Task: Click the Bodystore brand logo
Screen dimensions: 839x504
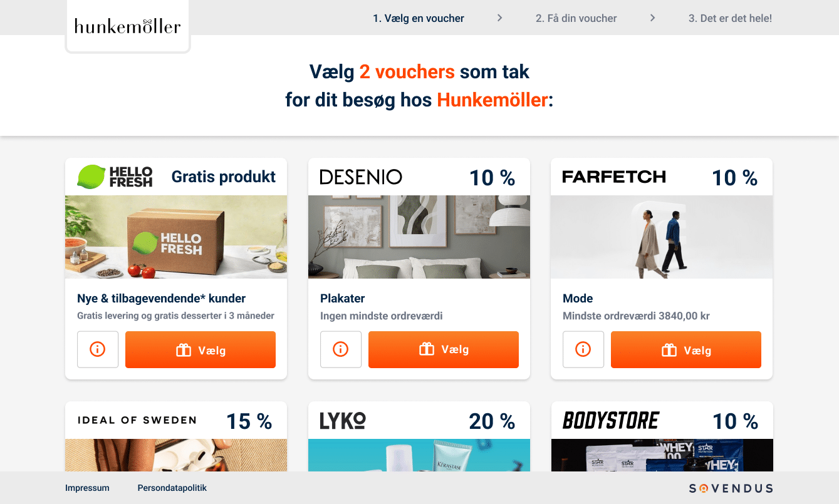Action: coord(611,421)
